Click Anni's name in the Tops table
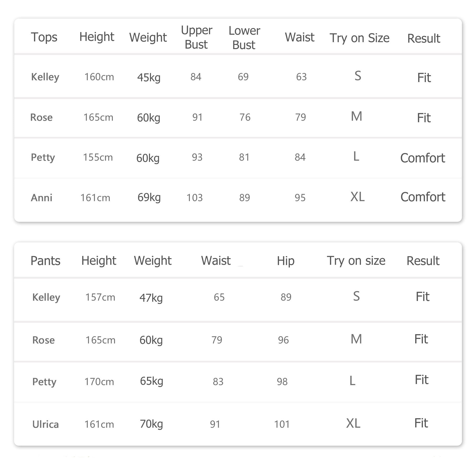The width and height of the screenshot is (476, 476). 41,198
